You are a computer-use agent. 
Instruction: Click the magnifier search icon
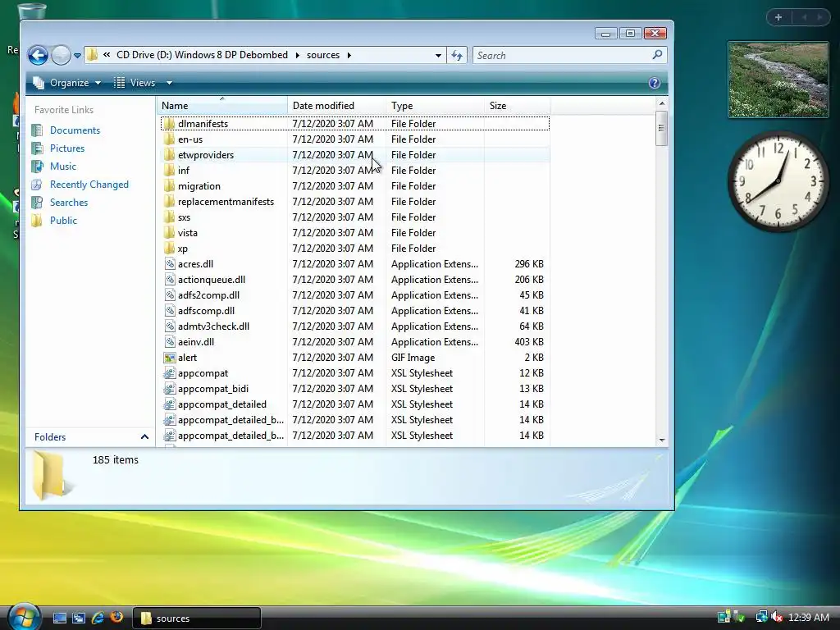[x=657, y=55]
